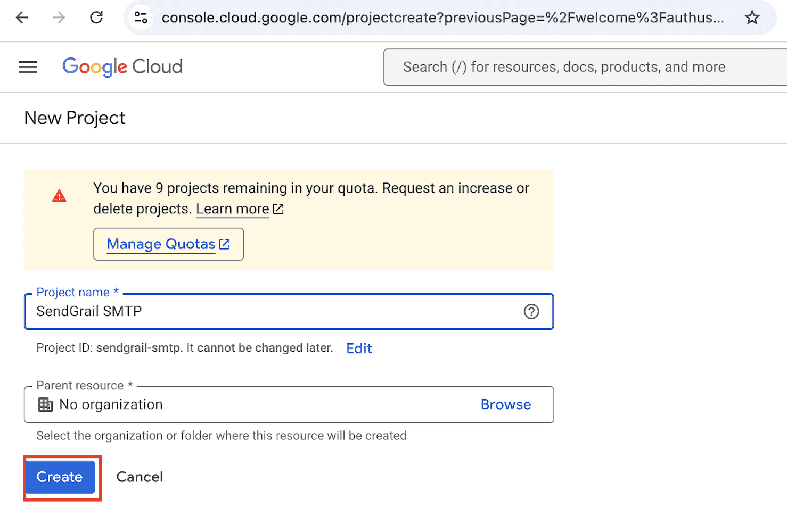Image resolution: width=787 pixels, height=532 pixels.
Task: Click the browser forward arrow
Action: tap(59, 18)
